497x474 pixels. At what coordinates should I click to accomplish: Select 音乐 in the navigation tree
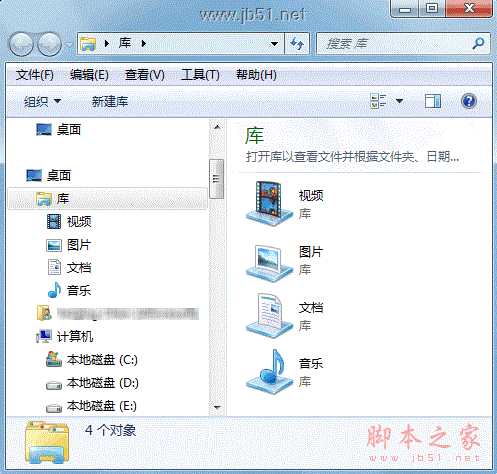(x=69, y=290)
